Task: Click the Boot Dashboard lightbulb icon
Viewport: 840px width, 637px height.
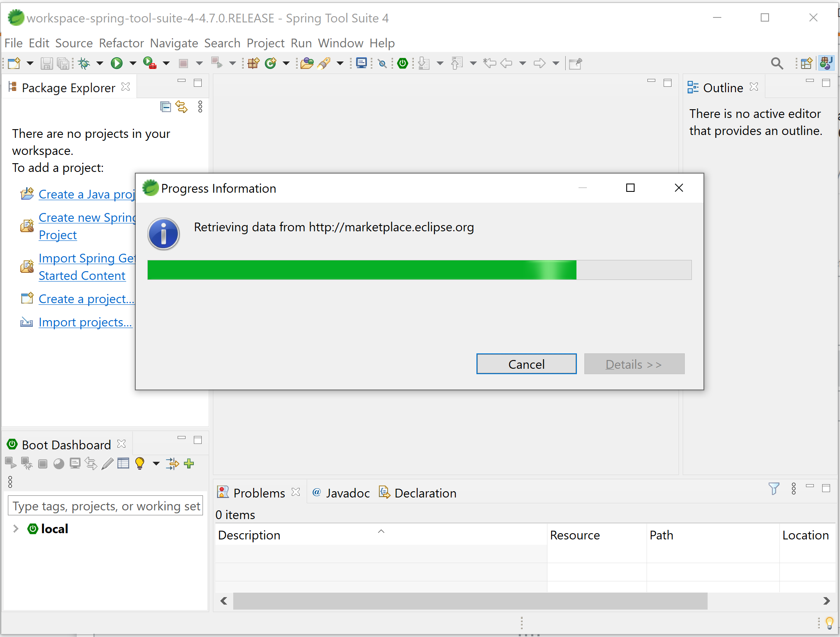Action: 140,463
